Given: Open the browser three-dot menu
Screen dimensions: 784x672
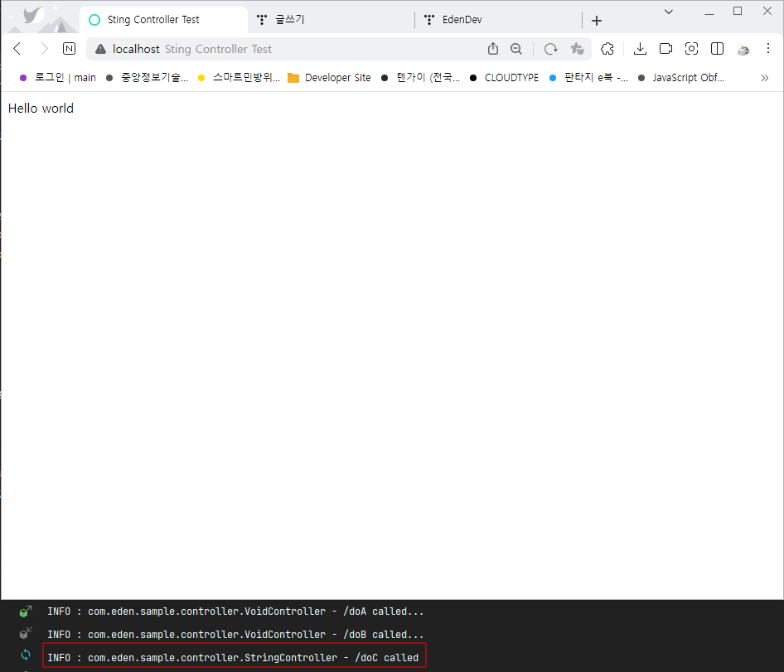Looking at the screenshot, I should [x=768, y=49].
